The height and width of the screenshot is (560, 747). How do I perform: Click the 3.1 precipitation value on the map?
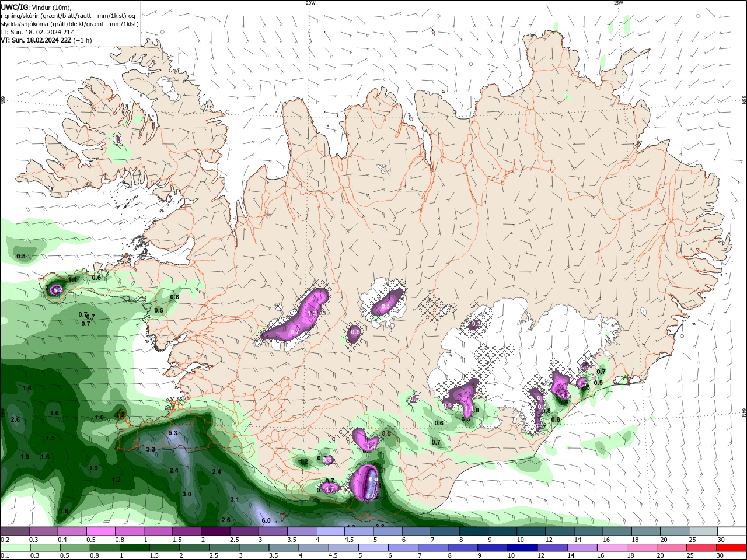(235, 499)
